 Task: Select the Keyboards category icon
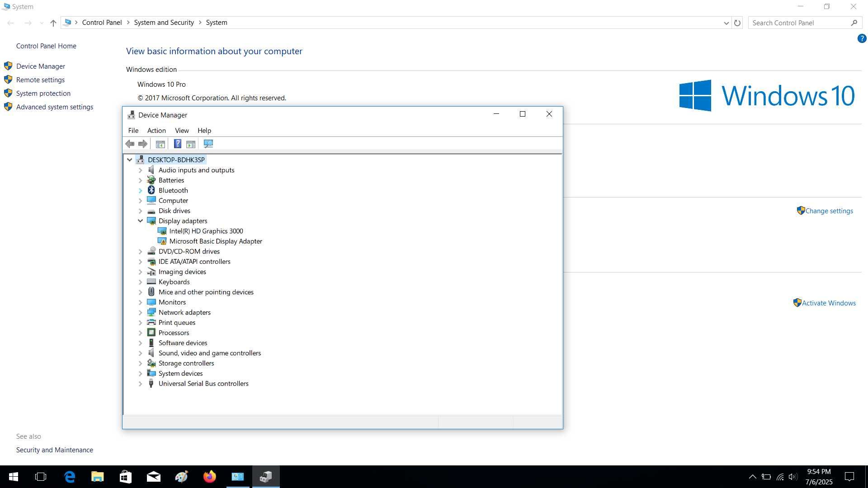pyautogui.click(x=151, y=282)
